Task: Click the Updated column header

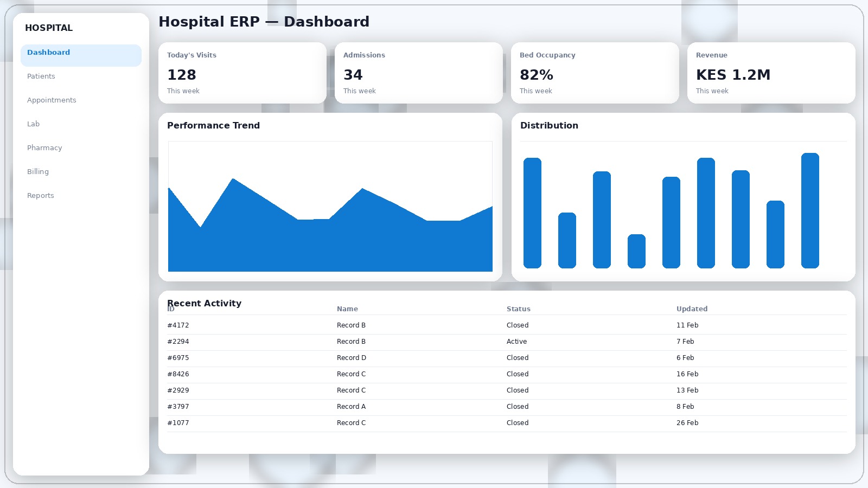Action: pos(692,309)
